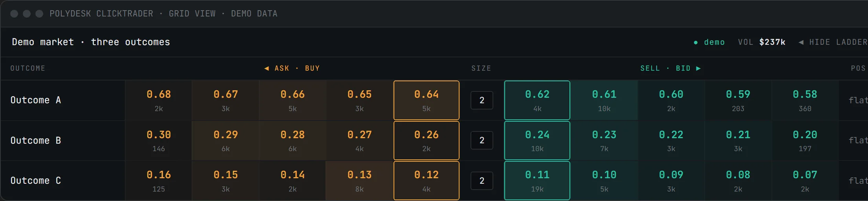Sell Outcome A at 0.61 bid

pyautogui.click(x=604, y=100)
